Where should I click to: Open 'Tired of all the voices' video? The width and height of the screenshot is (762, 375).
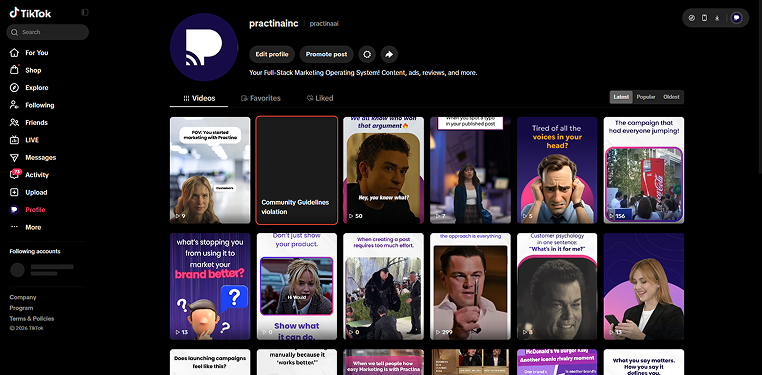click(557, 170)
